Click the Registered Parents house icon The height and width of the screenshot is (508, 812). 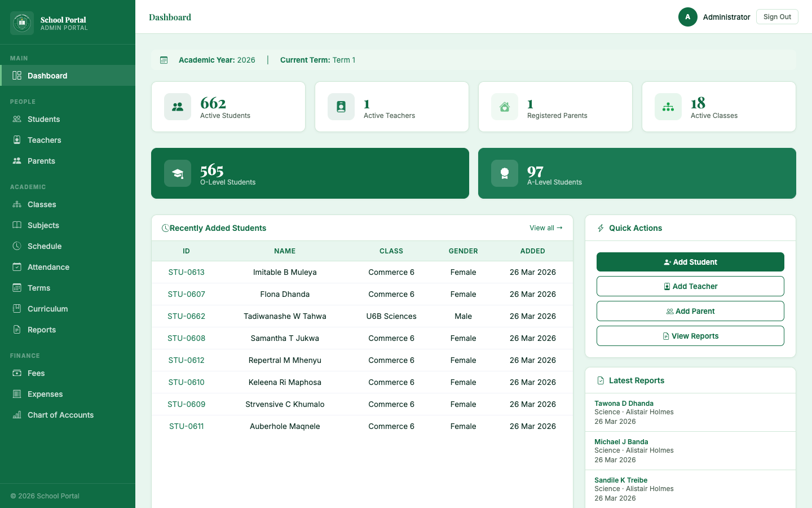[505, 107]
